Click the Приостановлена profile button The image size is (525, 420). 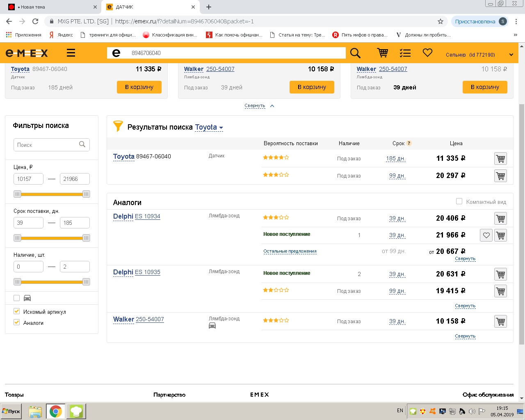480,21
